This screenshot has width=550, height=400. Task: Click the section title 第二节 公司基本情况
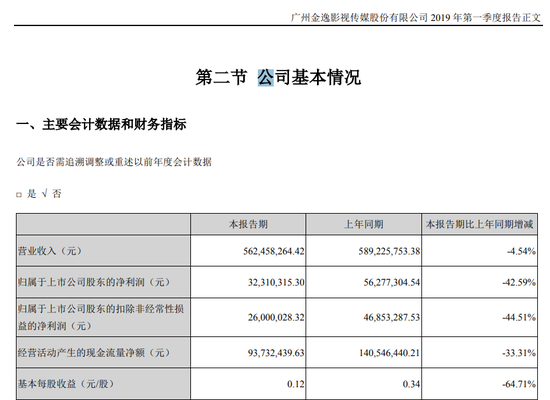(278, 77)
